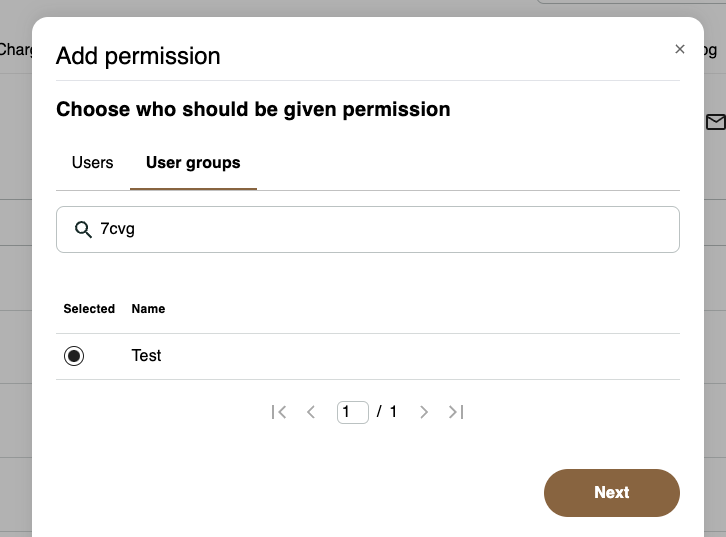
Task: Select the User groups tab
Action: [x=193, y=162]
